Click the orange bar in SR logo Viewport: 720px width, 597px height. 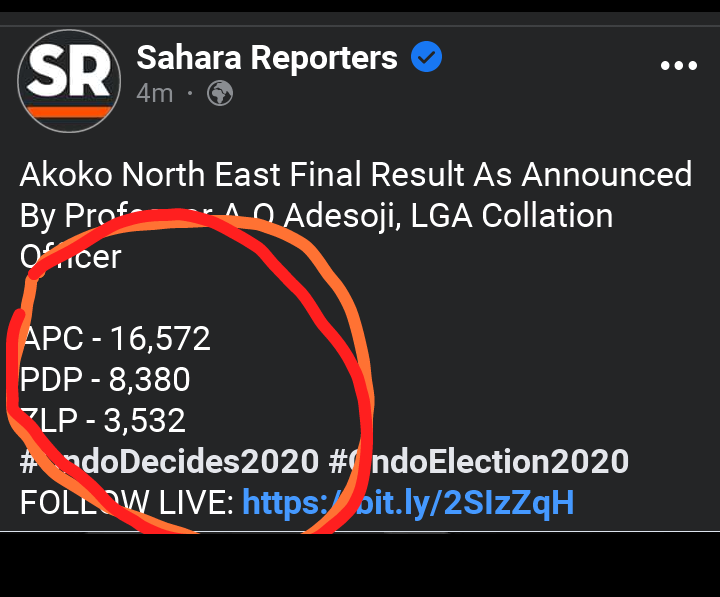coord(67,110)
